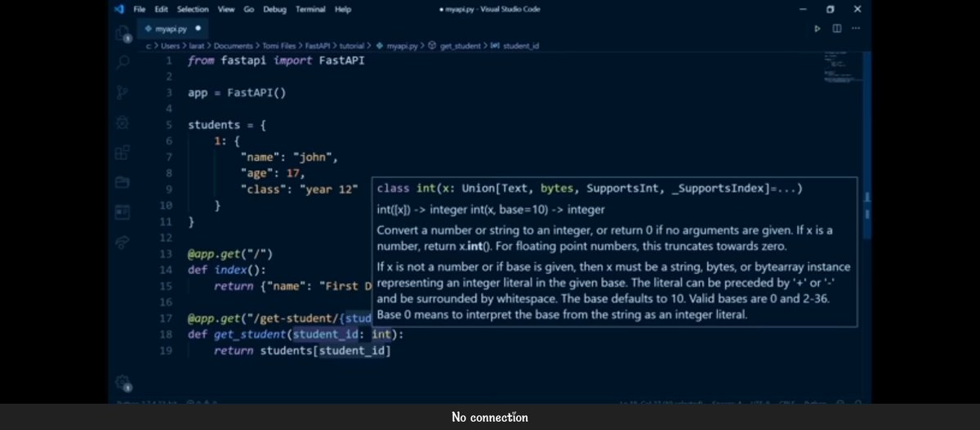The image size is (980, 430).
Task: Open the Extensions view in activity bar
Action: (x=123, y=152)
